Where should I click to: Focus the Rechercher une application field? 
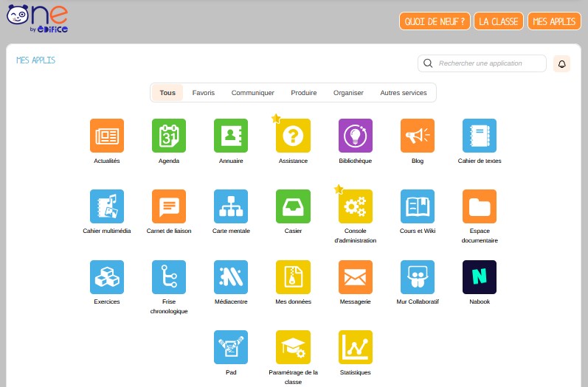point(482,63)
